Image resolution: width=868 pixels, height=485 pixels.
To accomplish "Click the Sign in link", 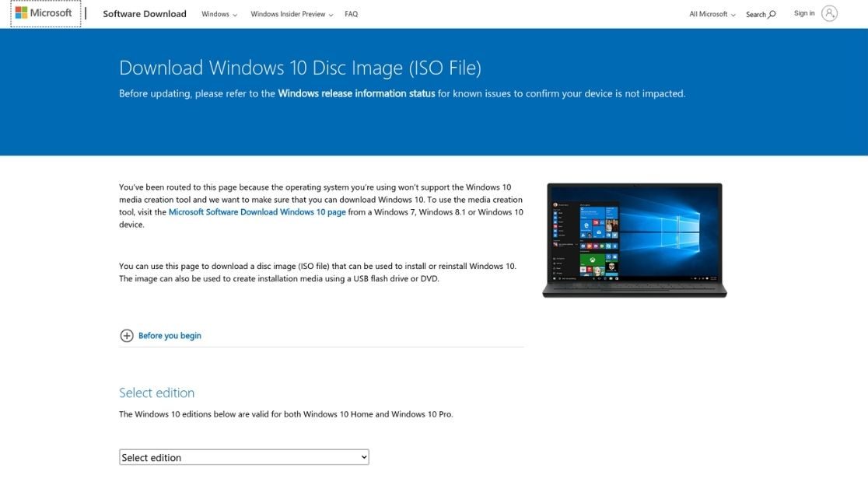I will point(804,13).
